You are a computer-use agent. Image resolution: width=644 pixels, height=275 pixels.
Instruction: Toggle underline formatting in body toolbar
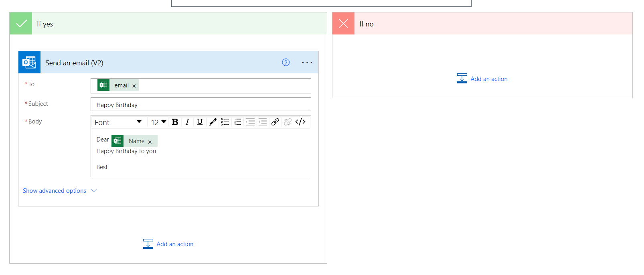(200, 122)
